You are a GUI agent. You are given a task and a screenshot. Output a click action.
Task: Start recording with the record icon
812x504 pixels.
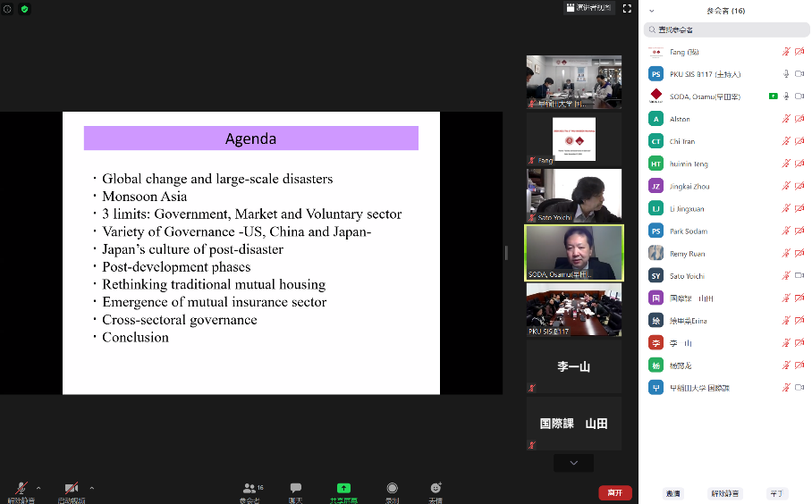tap(392, 489)
